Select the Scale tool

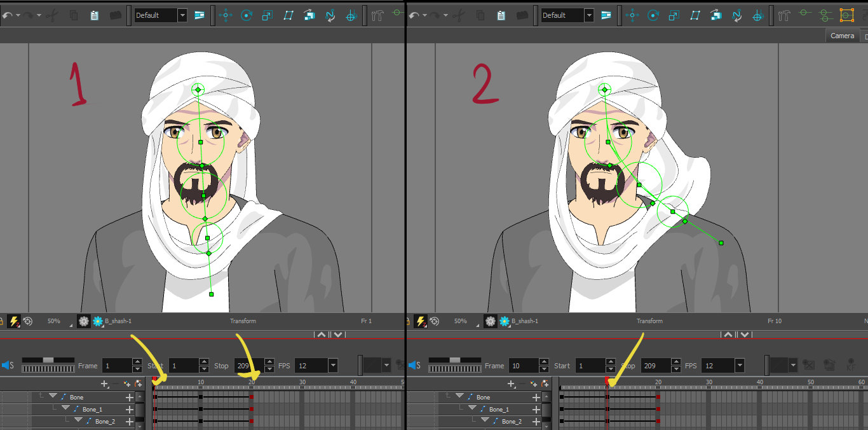[x=268, y=15]
